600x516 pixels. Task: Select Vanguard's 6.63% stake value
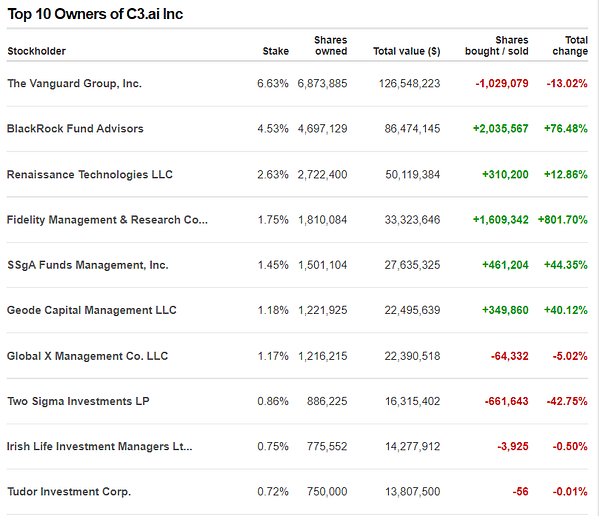pyautogui.click(x=273, y=83)
